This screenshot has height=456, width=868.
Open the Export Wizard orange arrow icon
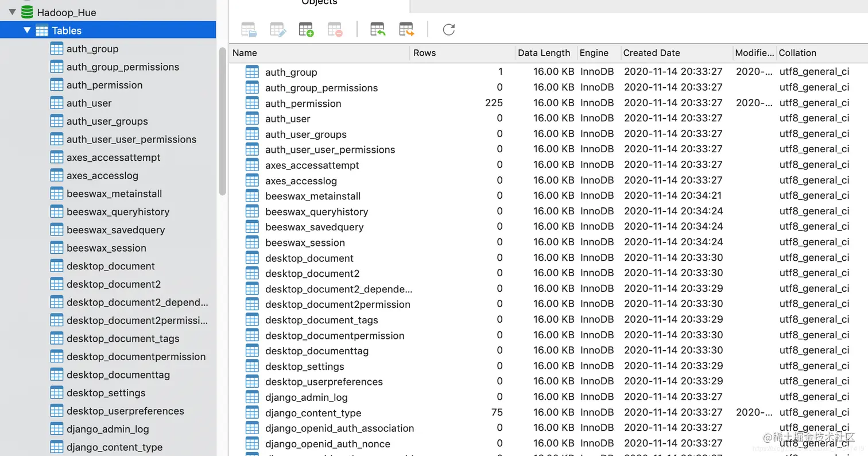click(406, 29)
